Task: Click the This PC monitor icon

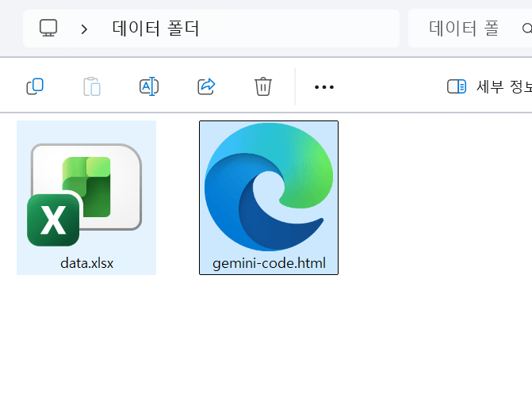Action: (x=48, y=29)
